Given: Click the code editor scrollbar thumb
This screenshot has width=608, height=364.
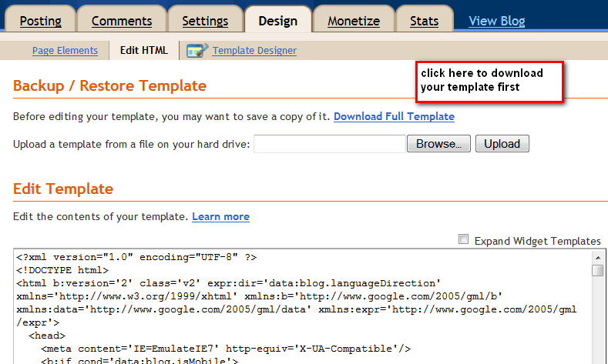Looking at the screenshot, I should point(597,270).
